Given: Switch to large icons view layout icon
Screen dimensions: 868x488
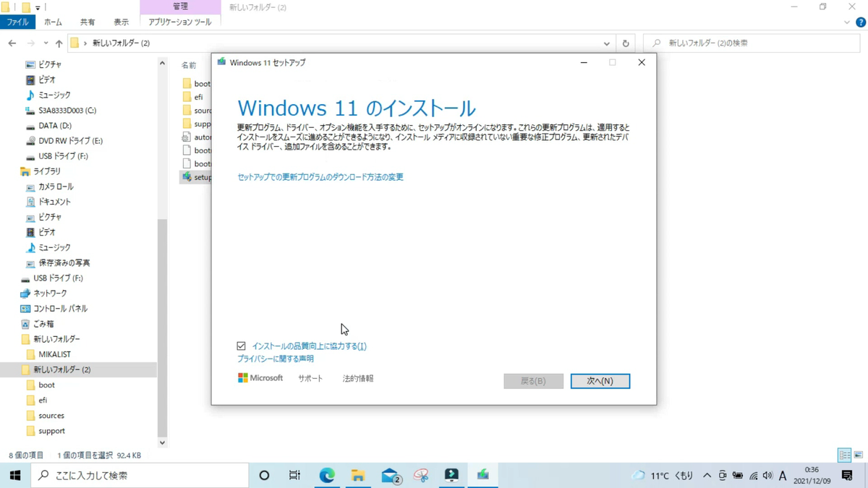Looking at the screenshot, I should [x=859, y=455].
